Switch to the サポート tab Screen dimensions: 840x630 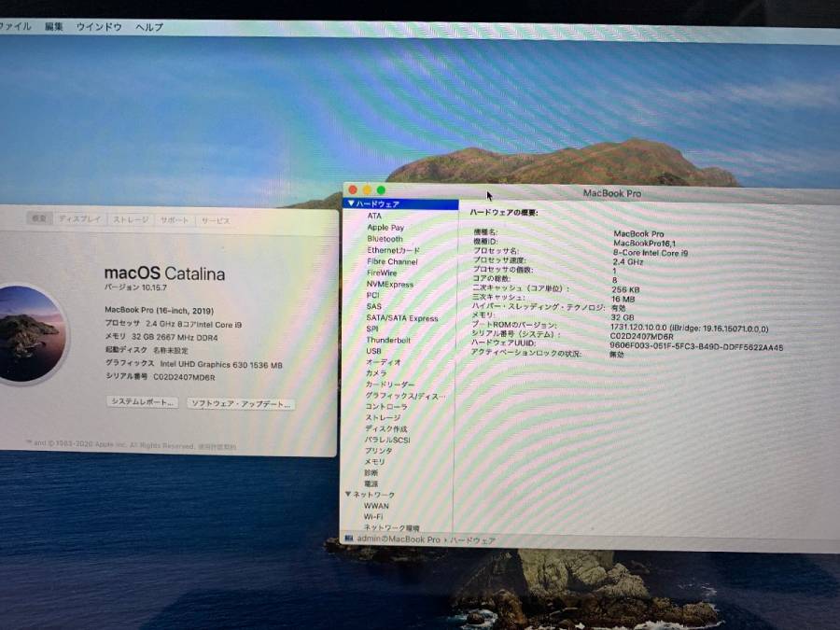coord(175,220)
